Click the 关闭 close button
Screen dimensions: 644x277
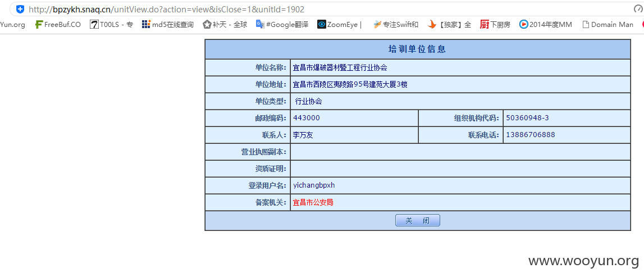click(x=418, y=220)
